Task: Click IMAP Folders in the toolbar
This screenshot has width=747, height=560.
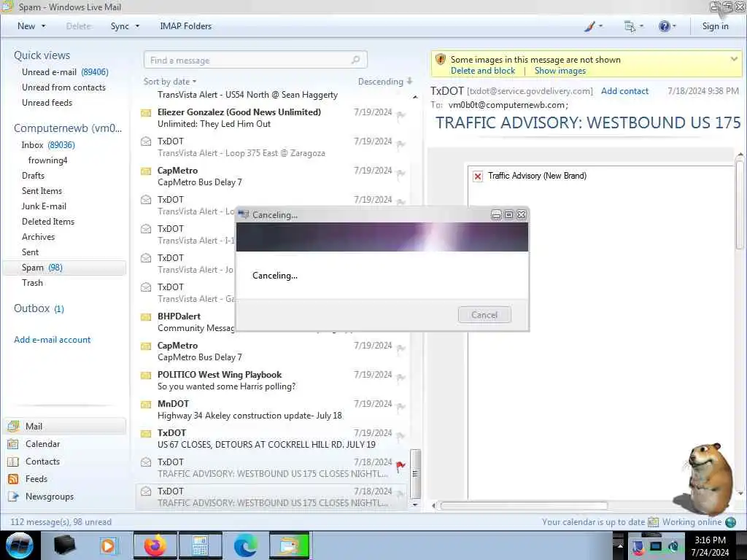Action: (185, 26)
